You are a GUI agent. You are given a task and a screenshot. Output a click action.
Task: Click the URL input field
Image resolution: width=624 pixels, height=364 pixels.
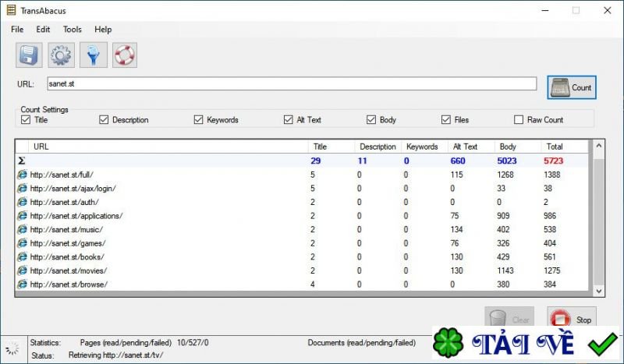point(292,83)
